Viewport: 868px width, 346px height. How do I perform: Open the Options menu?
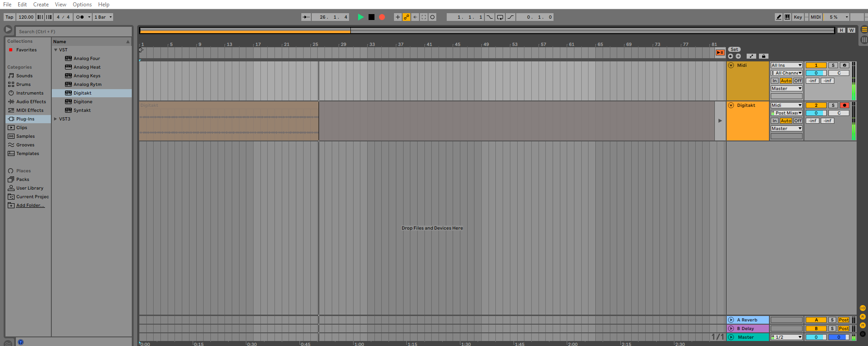point(82,5)
